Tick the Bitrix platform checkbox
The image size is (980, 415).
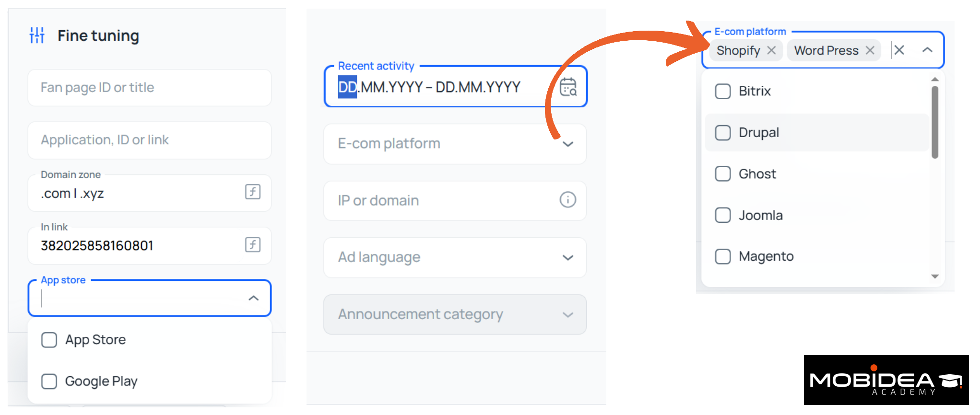723,91
